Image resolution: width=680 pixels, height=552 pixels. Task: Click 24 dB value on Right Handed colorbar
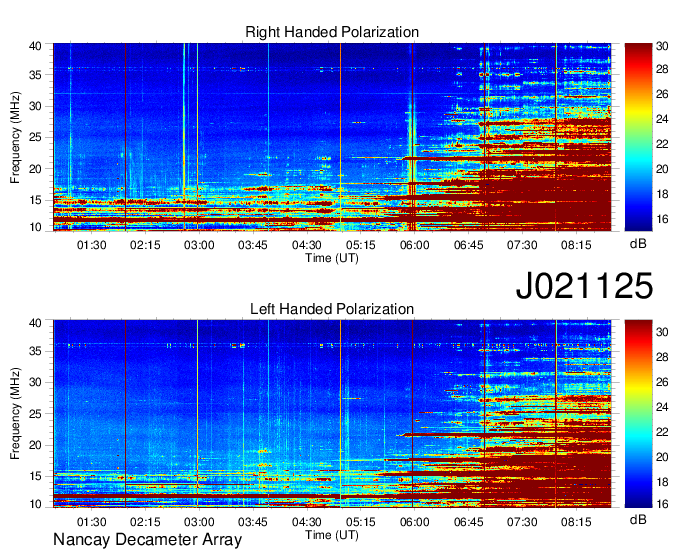point(662,119)
